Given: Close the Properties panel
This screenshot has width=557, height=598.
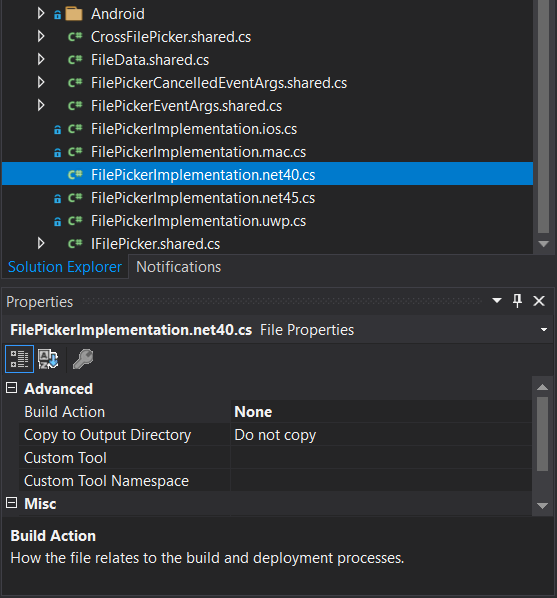Looking at the screenshot, I should point(539,301).
